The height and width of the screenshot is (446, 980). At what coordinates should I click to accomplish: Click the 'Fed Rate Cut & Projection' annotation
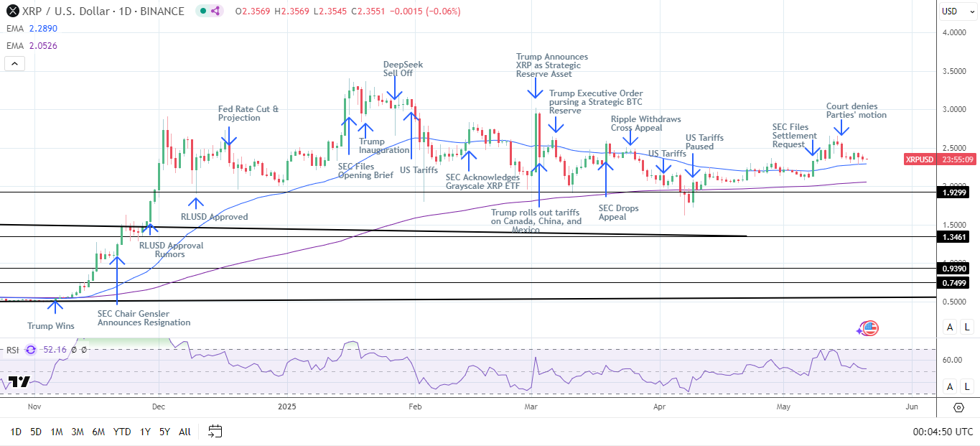[248, 113]
